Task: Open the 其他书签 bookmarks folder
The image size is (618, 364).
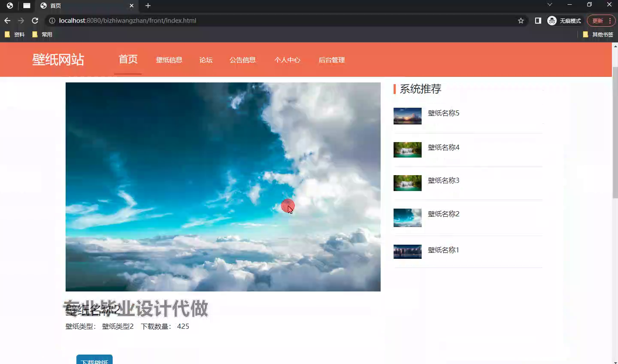Action: click(x=598, y=34)
